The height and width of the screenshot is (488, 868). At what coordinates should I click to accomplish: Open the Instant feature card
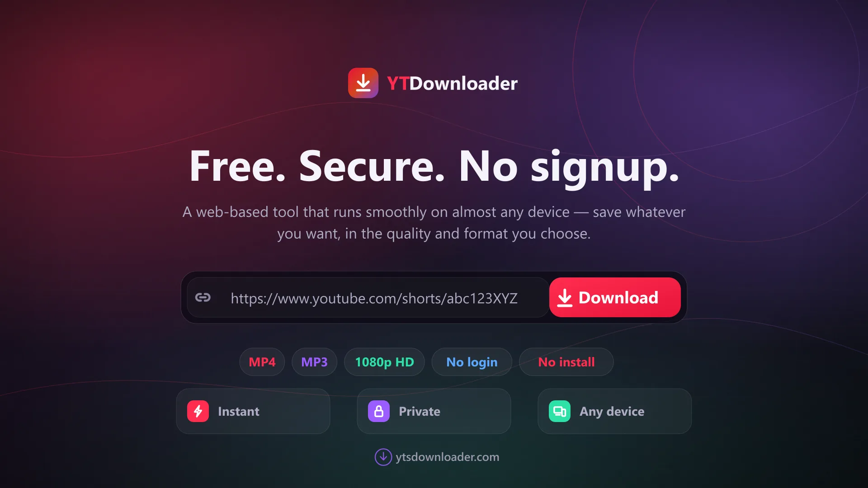coord(253,411)
